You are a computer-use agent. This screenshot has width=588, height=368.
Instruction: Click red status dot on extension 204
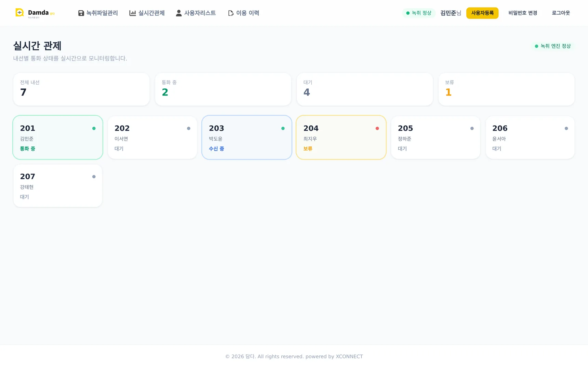377,128
